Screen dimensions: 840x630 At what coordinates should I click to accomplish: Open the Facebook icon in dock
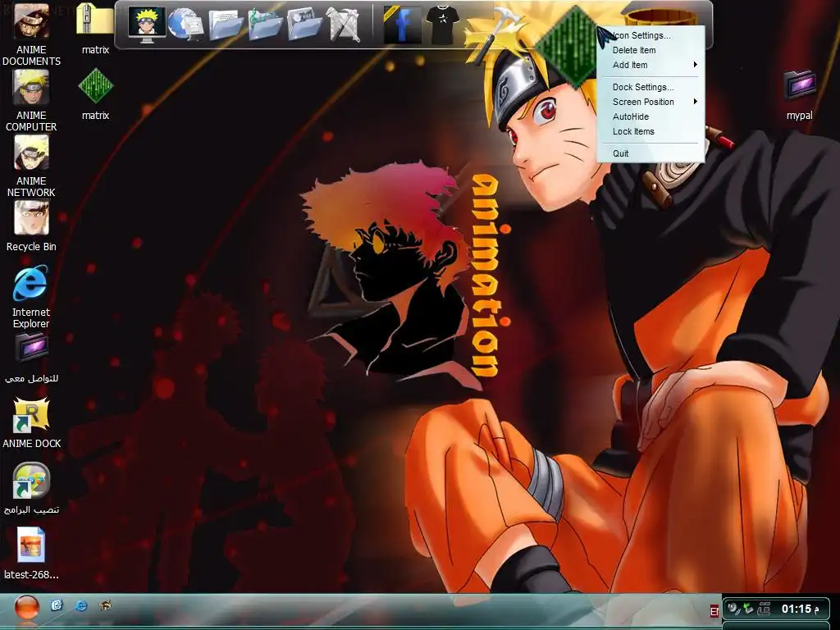[401, 24]
